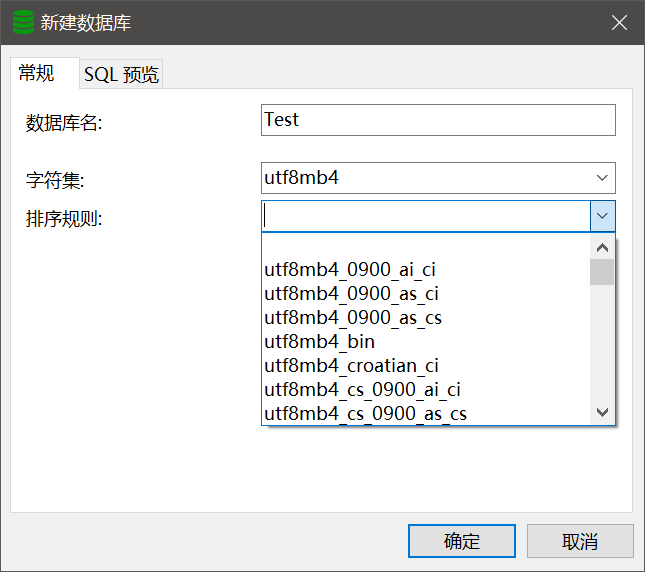Pick utf8mb4_cs_0900_ai_ci collation
The width and height of the screenshot is (645, 572).
coord(426,389)
